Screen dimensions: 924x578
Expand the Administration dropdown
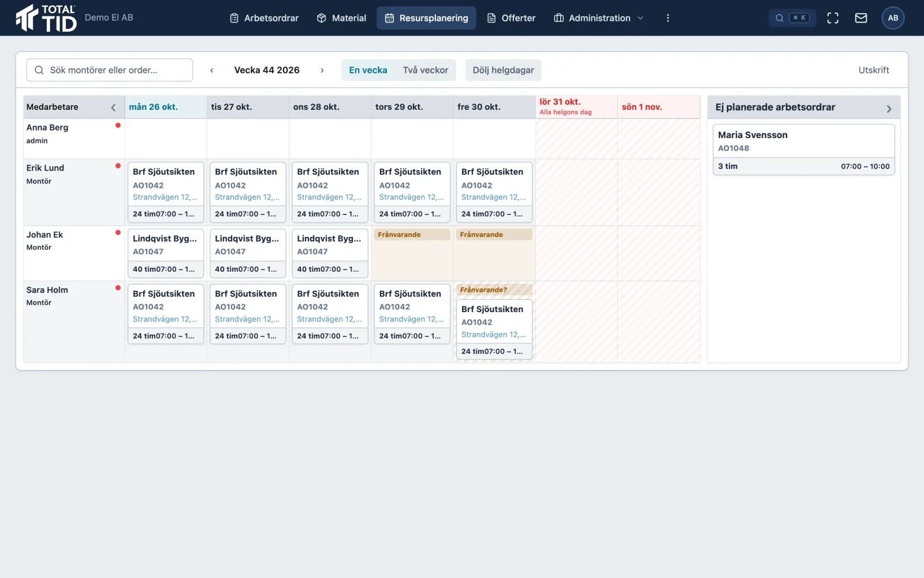(599, 18)
